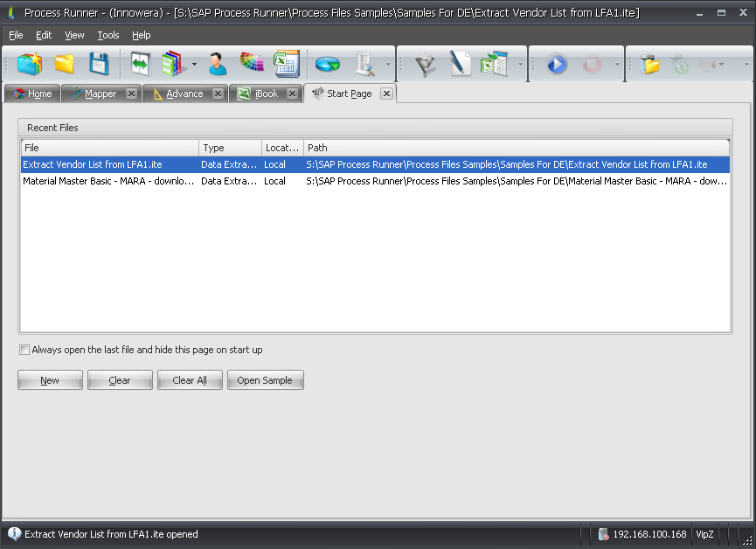756x549 pixels.
Task: Select Material Master Basic file row
Action: [x=108, y=181]
